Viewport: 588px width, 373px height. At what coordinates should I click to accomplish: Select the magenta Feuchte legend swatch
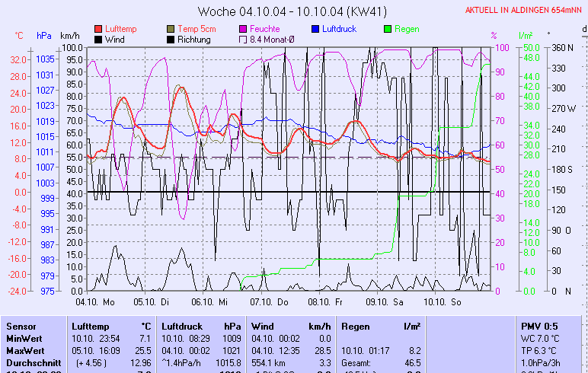pyautogui.click(x=244, y=29)
